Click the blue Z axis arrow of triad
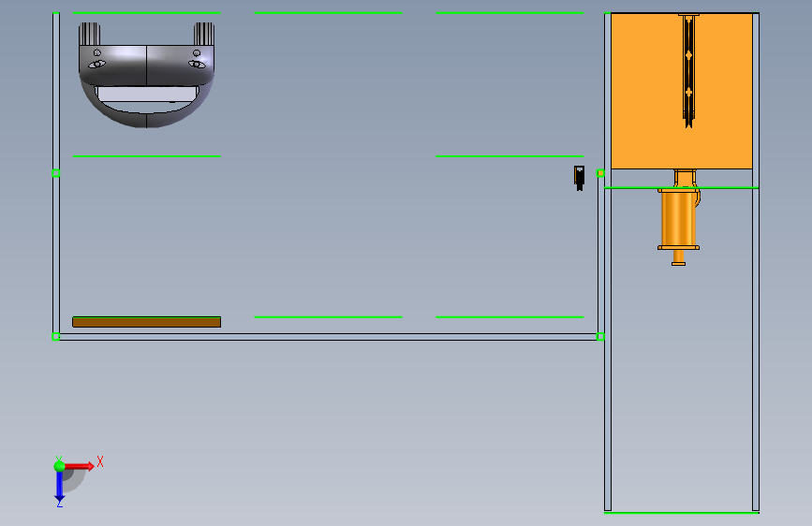 coord(60,487)
